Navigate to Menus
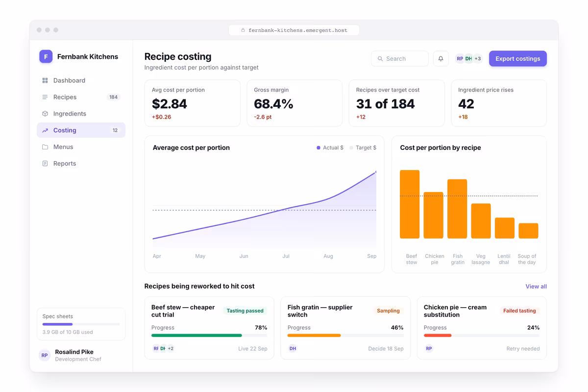Screen dimensions: 588x392 [81, 147]
